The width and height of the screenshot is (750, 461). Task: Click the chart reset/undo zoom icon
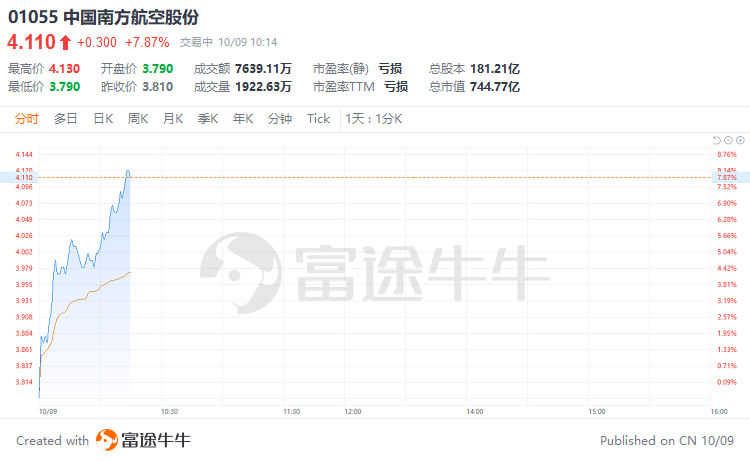pos(717,140)
